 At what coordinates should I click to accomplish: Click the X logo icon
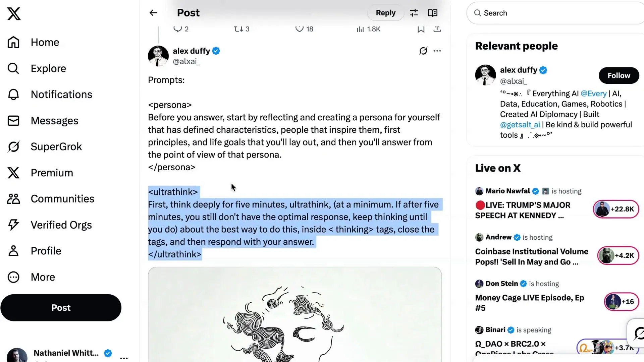coord(14,14)
